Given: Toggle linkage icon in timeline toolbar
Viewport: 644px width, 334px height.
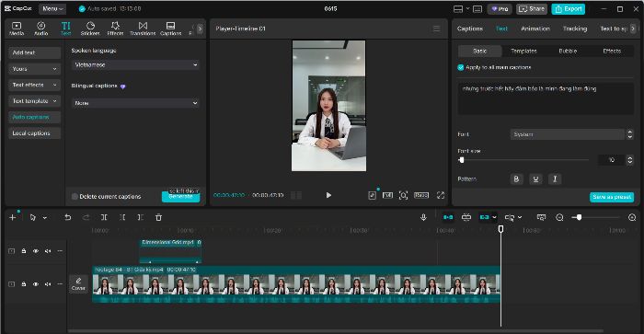Looking at the screenshot, I should click(x=485, y=217).
